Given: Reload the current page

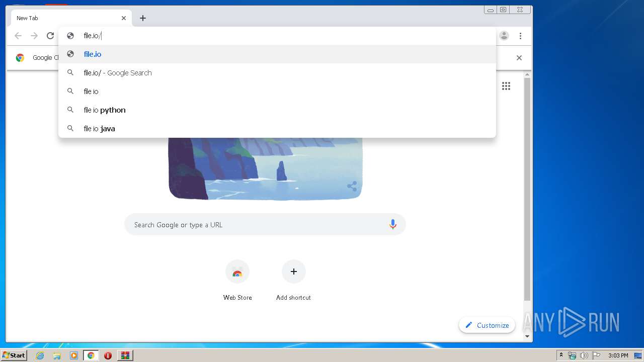Looking at the screenshot, I should coord(50,36).
